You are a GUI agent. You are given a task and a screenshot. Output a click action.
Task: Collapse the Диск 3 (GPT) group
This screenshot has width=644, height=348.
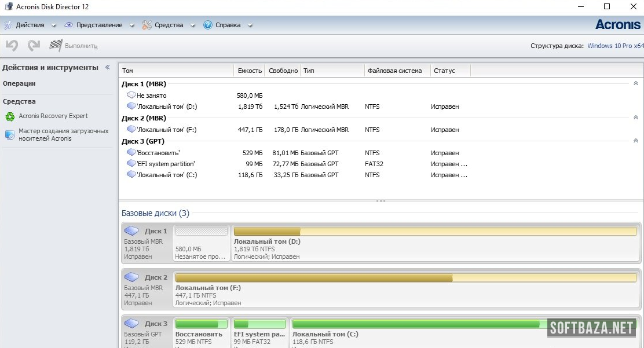click(x=635, y=141)
